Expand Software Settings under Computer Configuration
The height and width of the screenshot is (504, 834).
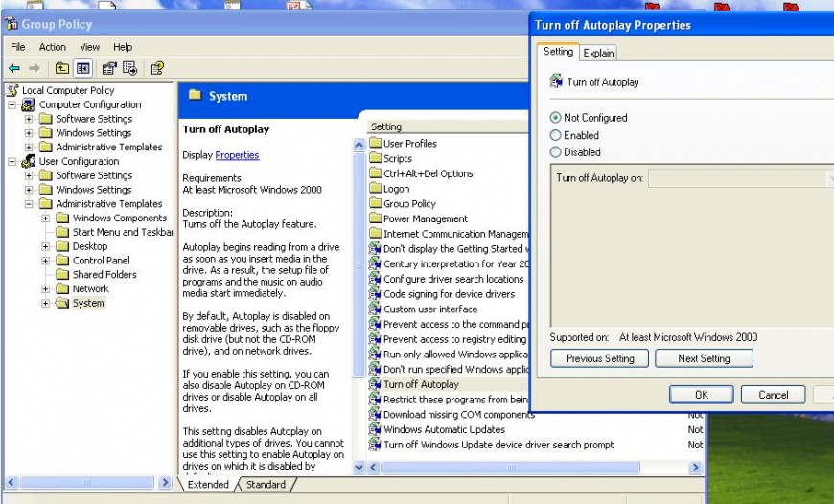tap(29, 119)
